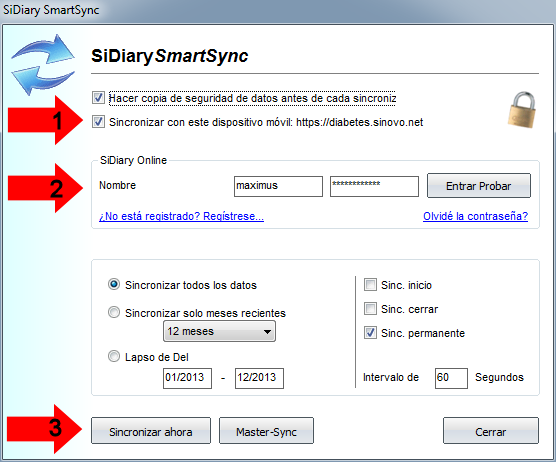Open the Olvidé la contraseña link
Image resolution: width=556 pixels, height=462 pixels.
(476, 216)
